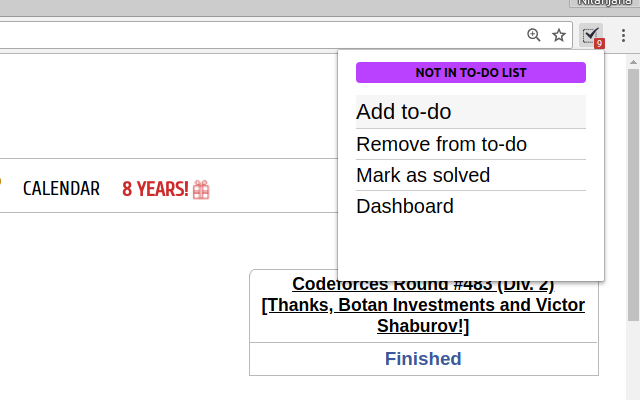
Task: Open the zoom magnifier icon in address bar
Action: click(x=533, y=35)
